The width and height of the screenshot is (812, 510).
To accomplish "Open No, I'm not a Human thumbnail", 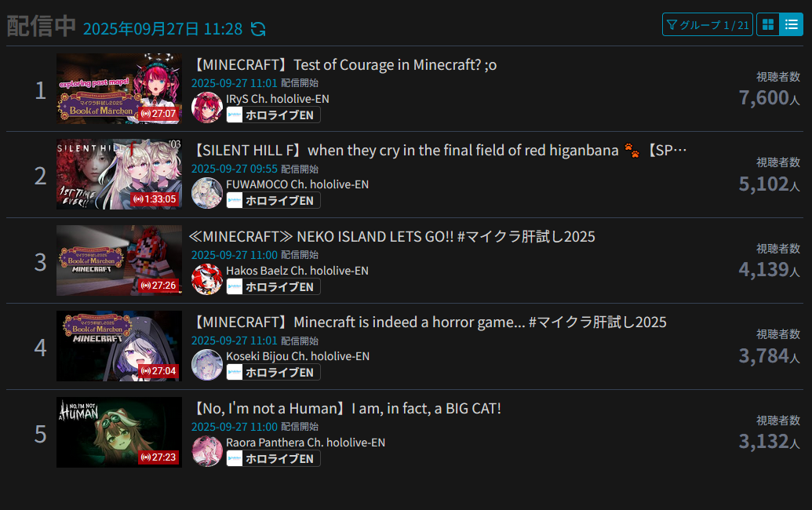I will (x=119, y=432).
